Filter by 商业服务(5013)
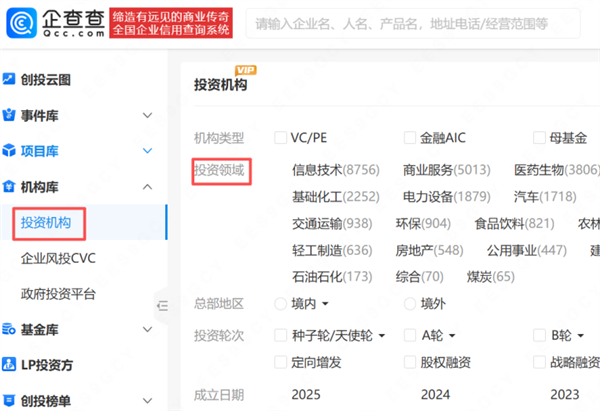Screen dimensions: 600x411 (x=447, y=170)
